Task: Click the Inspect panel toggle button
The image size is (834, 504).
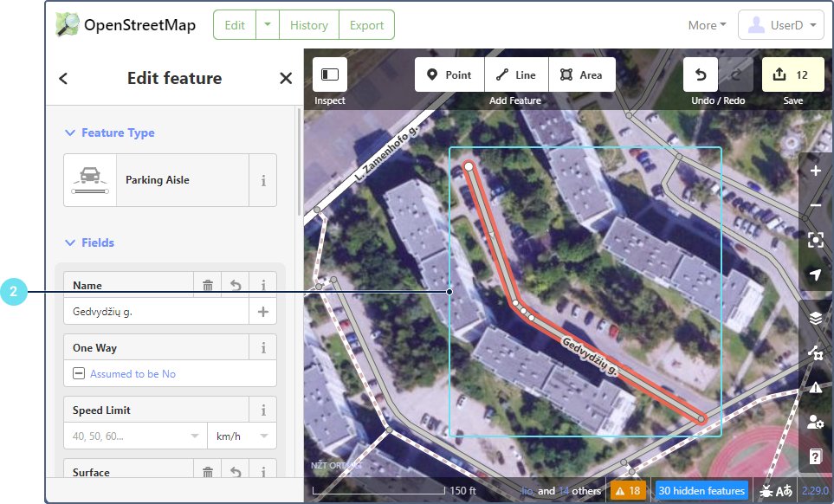Action: (329, 75)
